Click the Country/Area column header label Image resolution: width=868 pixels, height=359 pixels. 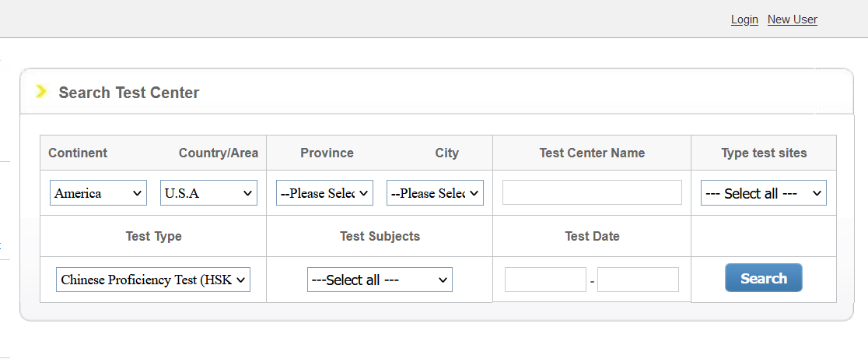[219, 153]
